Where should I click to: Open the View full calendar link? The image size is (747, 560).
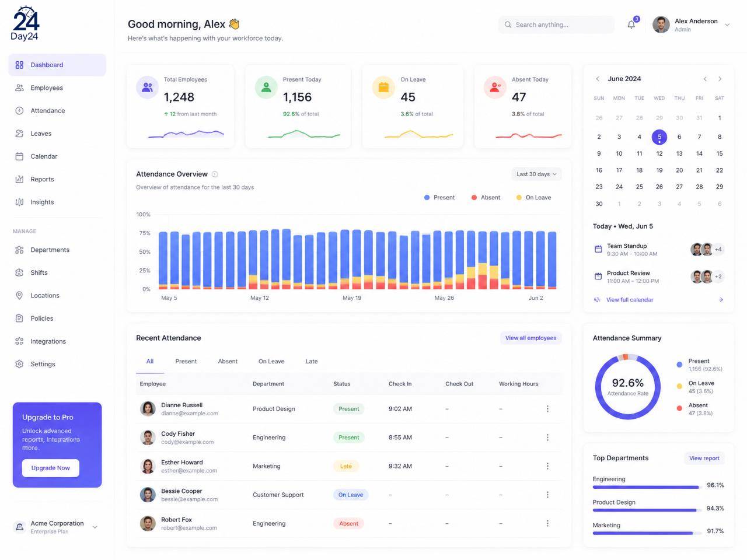coord(630,300)
